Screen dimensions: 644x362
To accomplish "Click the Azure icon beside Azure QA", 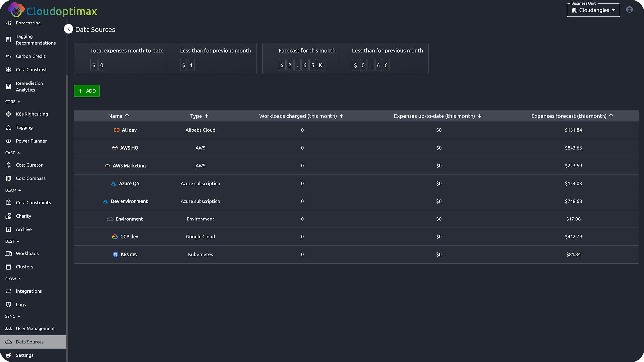I will 113,184.
